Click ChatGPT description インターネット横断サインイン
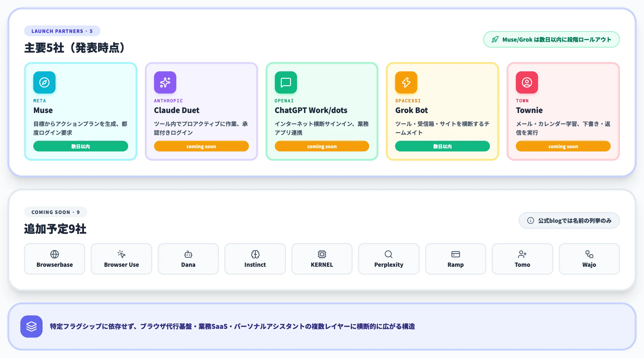Image resolution: width=644 pixels, height=358 pixels. (x=322, y=128)
